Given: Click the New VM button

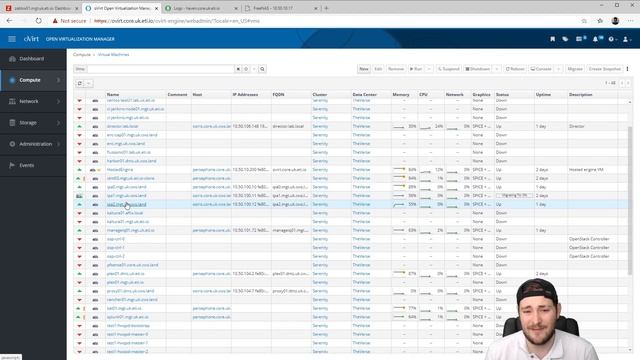Looking at the screenshot, I should 364,69.
